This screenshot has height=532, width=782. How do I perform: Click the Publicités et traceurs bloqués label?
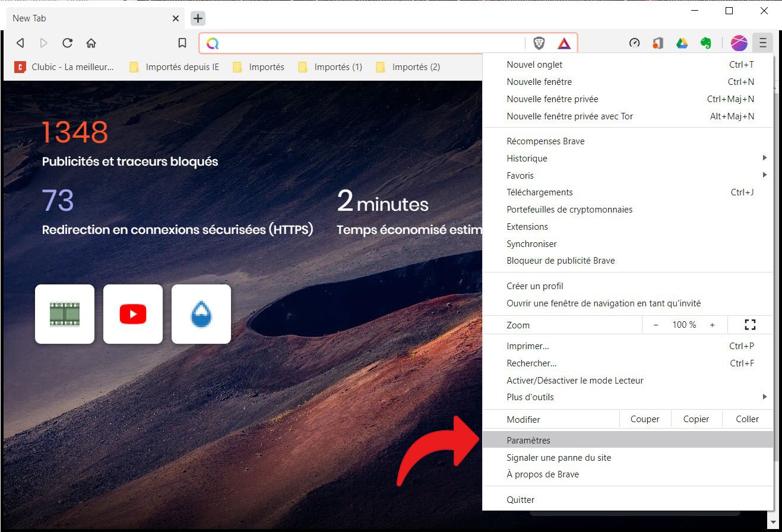(x=130, y=161)
